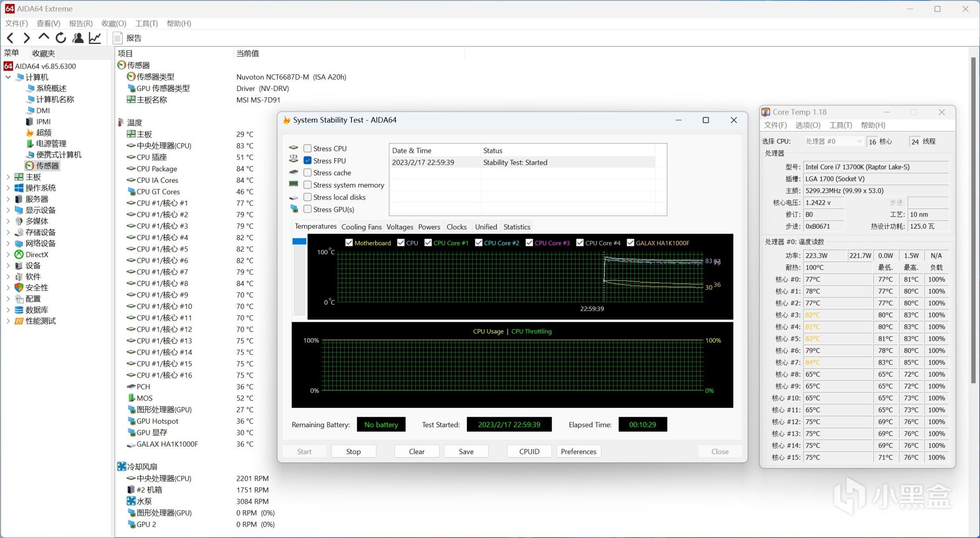Click the back navigation arrow icon

[x=11, y=38]
